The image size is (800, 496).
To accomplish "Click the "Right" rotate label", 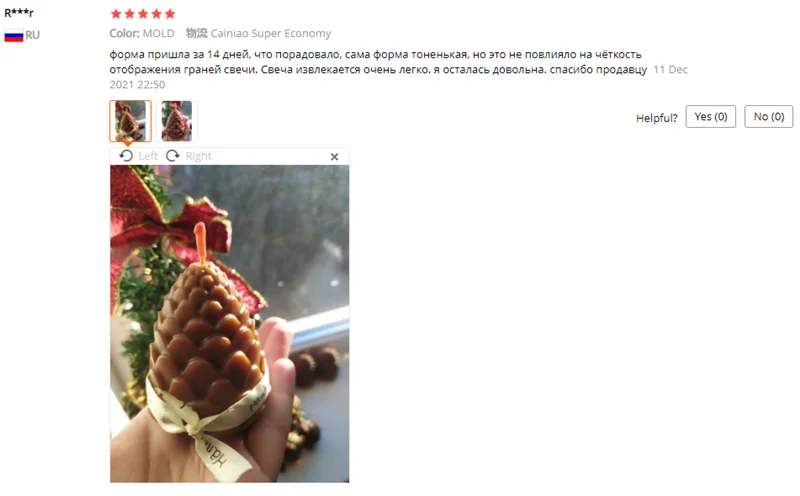I will click(198, 156).
